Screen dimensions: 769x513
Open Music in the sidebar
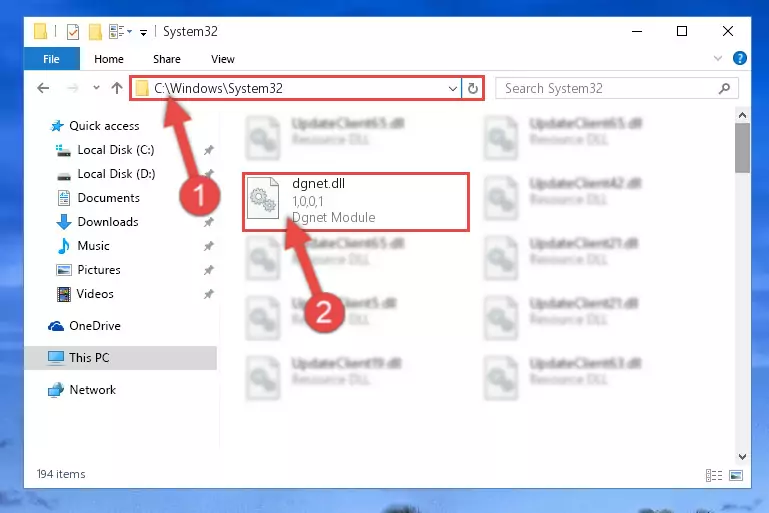click(93, 246)
